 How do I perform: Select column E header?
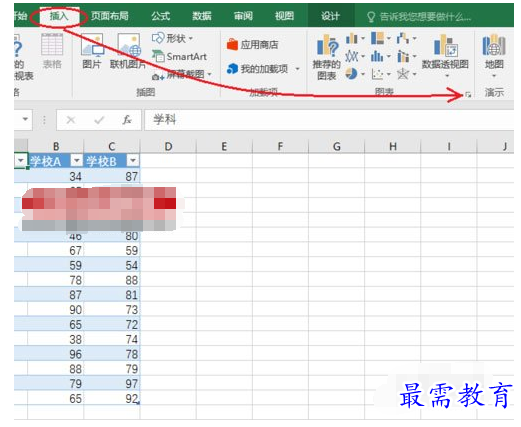224,146
